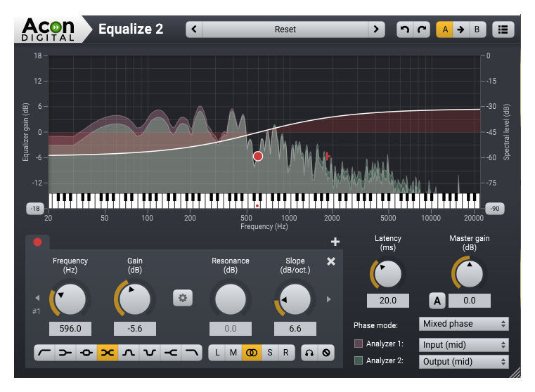Select the tilt filter type
The height and width of the screenshot is (392, 535).
pos(108,353)
